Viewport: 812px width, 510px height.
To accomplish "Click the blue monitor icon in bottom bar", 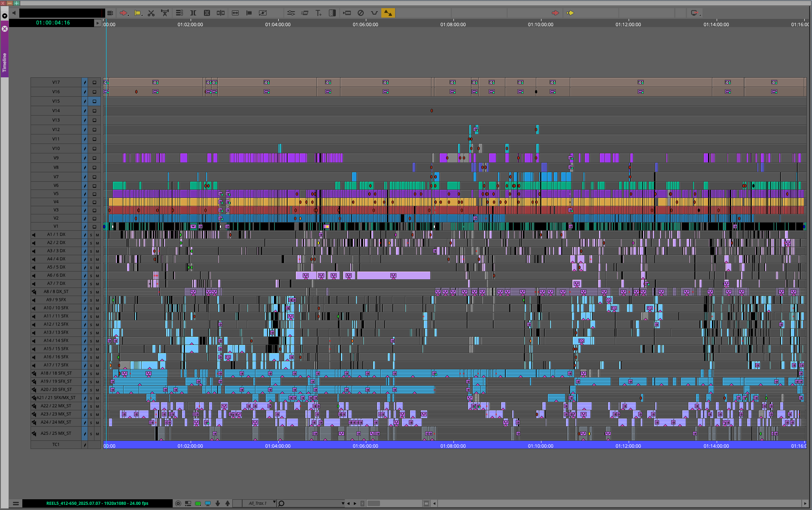I will (x=208, y=504).
